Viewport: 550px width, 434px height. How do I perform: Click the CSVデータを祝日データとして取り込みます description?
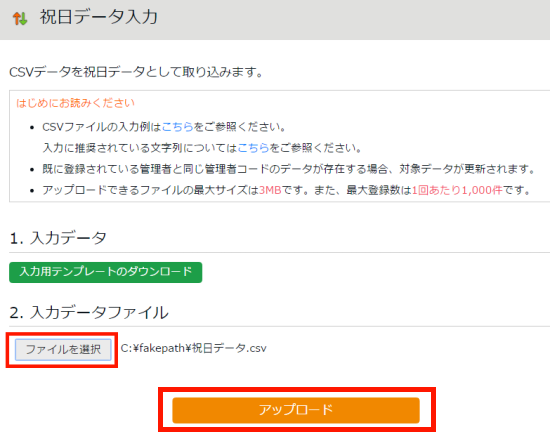136,72
